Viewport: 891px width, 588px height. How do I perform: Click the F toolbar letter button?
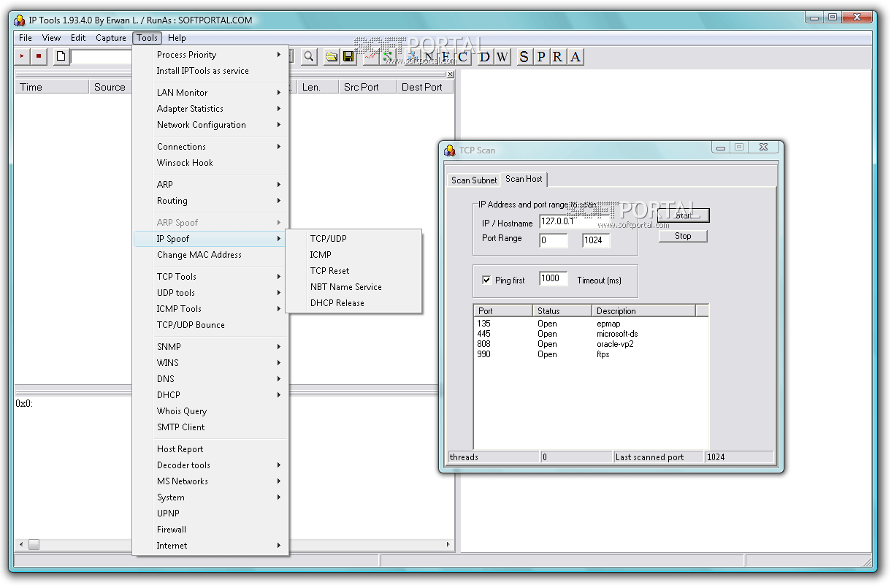pos(445,56)
